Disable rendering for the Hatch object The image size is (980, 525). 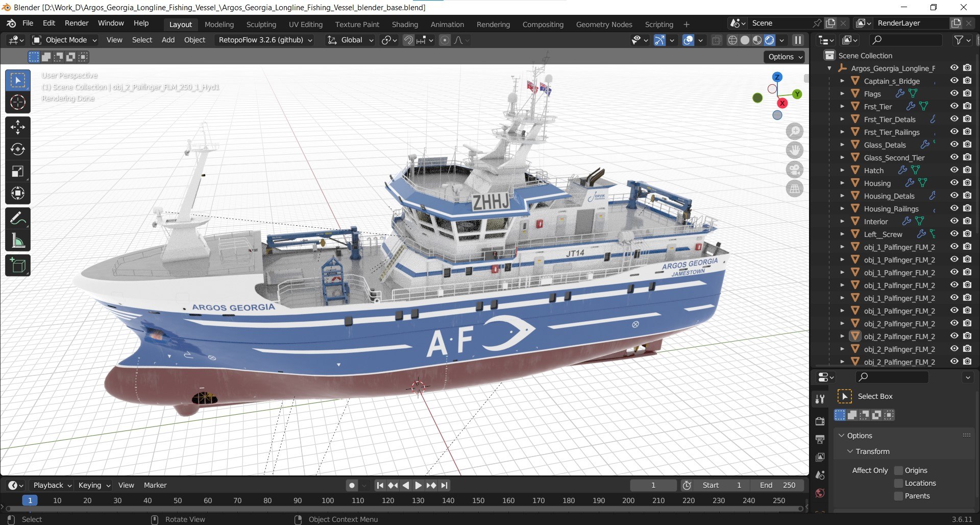point(967,170)
